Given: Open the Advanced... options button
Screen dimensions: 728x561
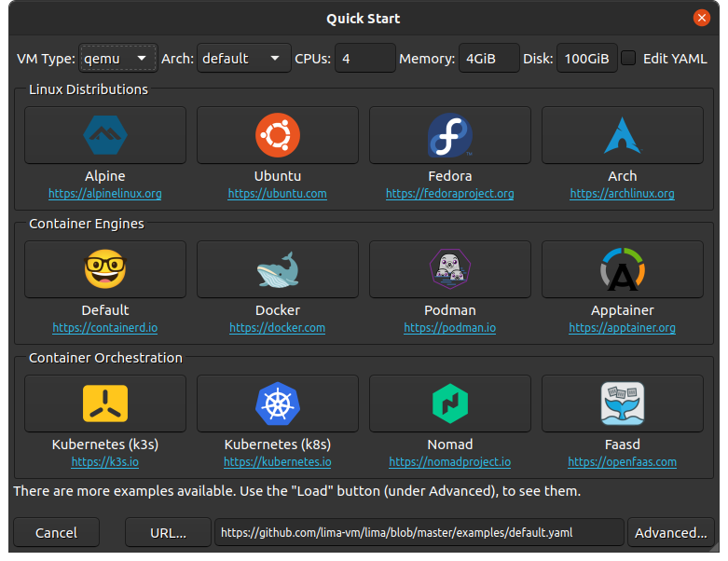Looking at the screenshot, I should [671, 532].
